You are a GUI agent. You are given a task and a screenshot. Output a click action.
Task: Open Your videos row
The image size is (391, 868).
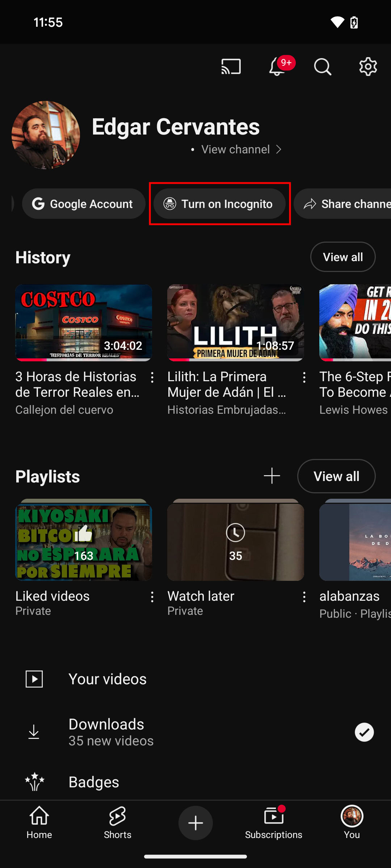195,679
